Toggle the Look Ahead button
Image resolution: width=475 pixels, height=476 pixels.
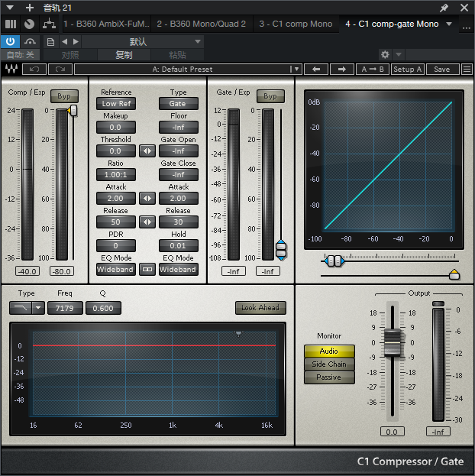point(260,307)
